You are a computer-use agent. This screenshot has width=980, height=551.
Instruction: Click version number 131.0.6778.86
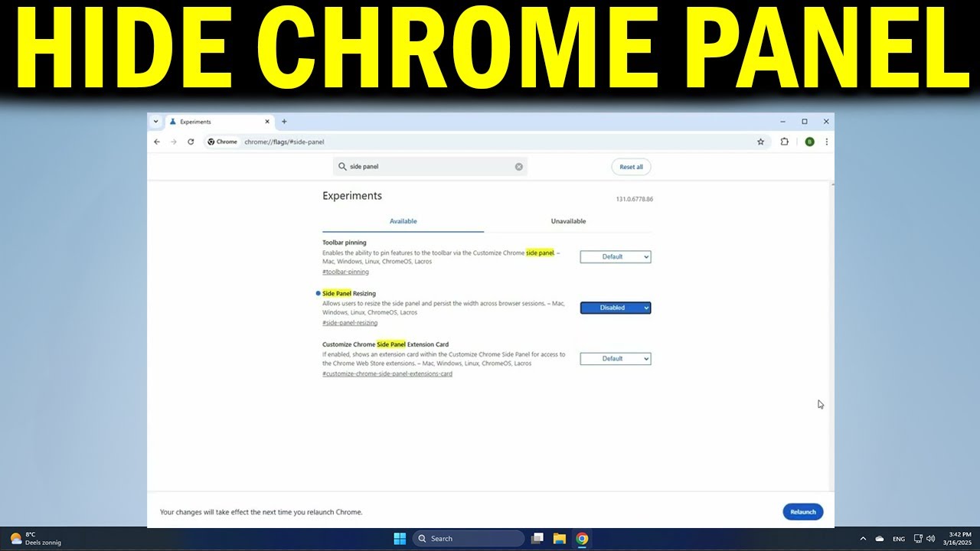pyautogui.click(x=634, y=199)
